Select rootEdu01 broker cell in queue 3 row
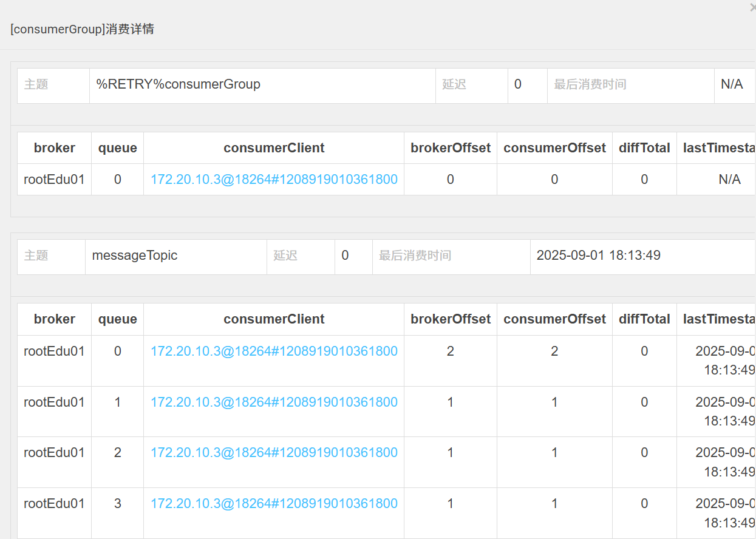This screenshot has width=756, height=539. (x=54, y=504)
